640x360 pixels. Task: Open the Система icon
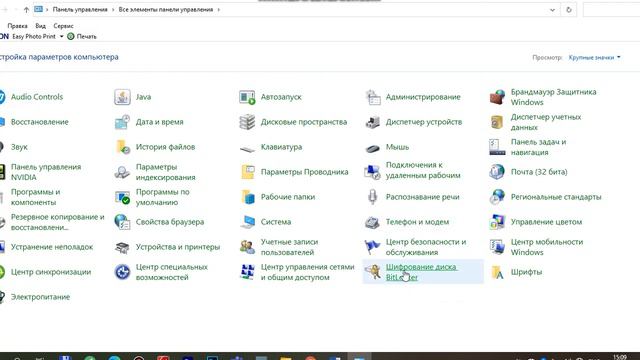coord(247,222)
